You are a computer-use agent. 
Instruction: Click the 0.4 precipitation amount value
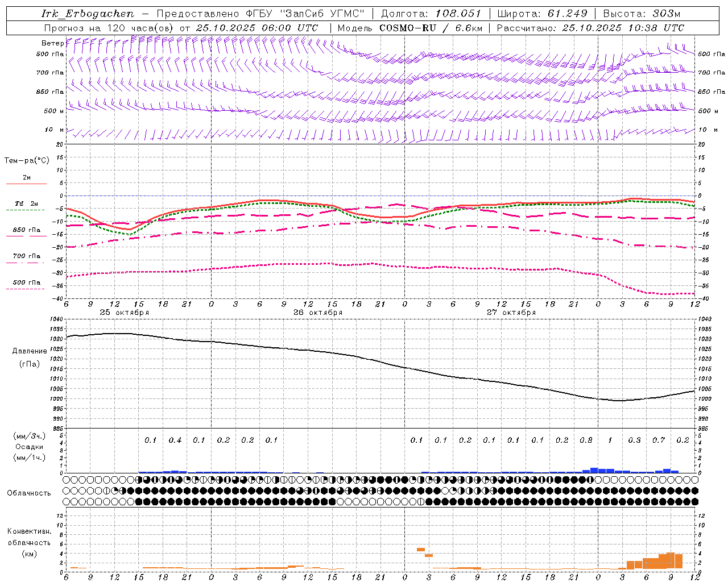coord(175,440)
